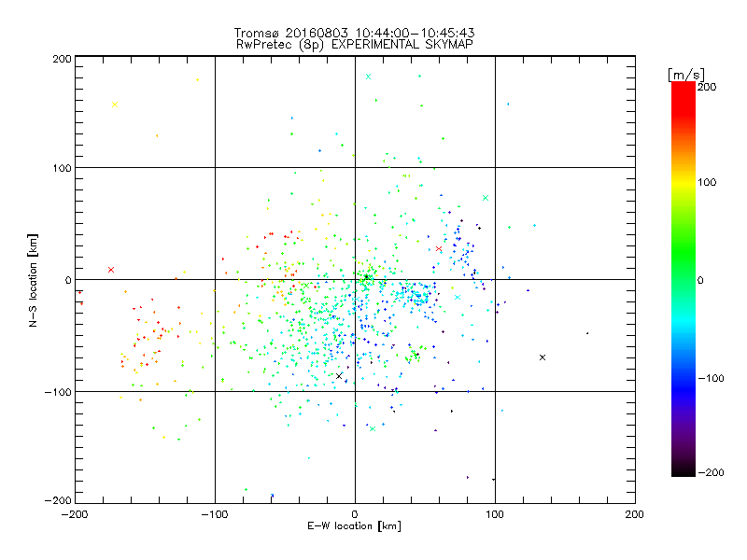Click the colorbar's '-200' label
Screen dimensions: 747x560
[x=711, y=472]
